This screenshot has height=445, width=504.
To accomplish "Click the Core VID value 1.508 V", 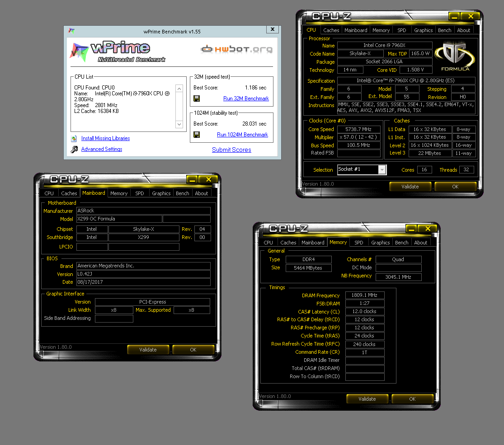I will [415, 70].
